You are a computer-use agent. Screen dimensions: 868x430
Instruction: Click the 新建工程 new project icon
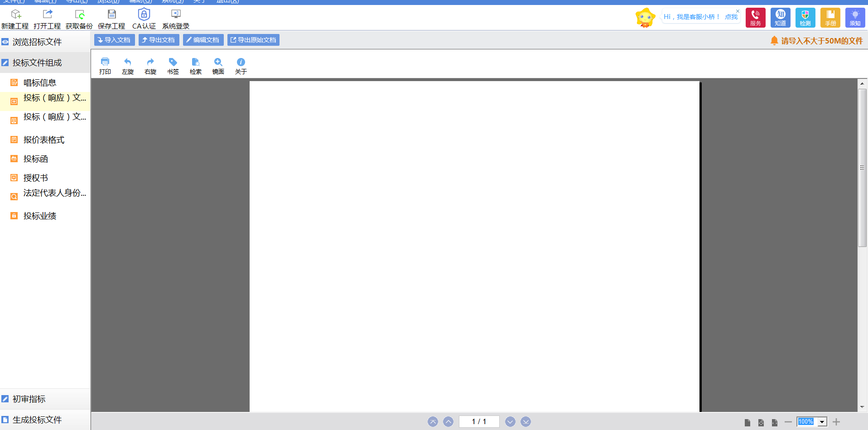pos(15,19)
